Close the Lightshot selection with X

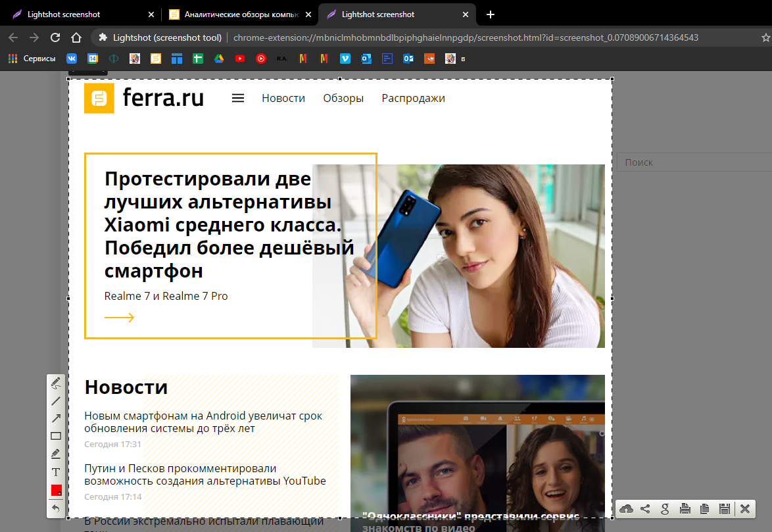point(745,508)
